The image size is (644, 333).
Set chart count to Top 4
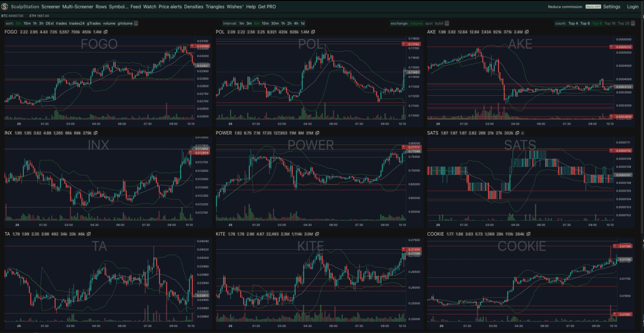[x=573, y=23]
